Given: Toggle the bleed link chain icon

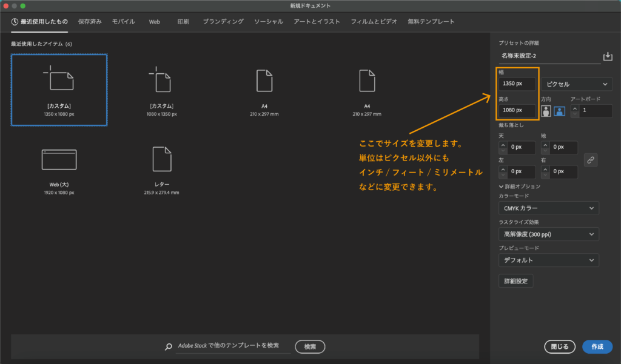Looking at the screenshot, I should (591, 160).
